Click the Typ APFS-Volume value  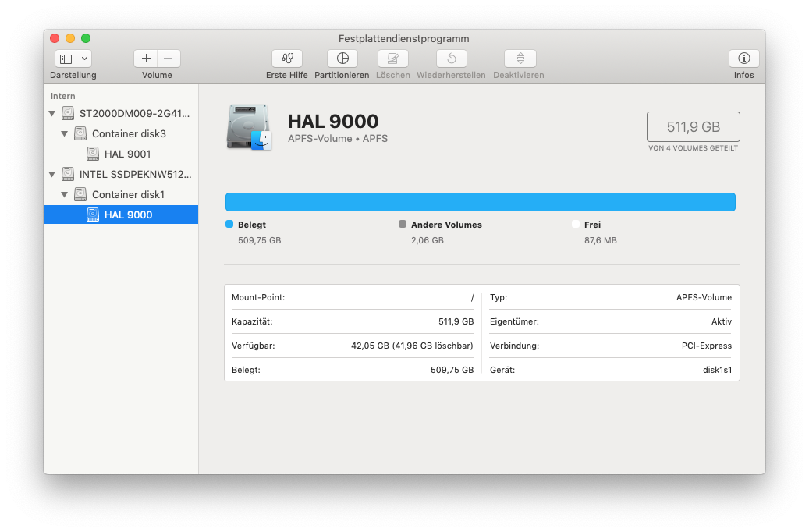[x=704, y=297]
